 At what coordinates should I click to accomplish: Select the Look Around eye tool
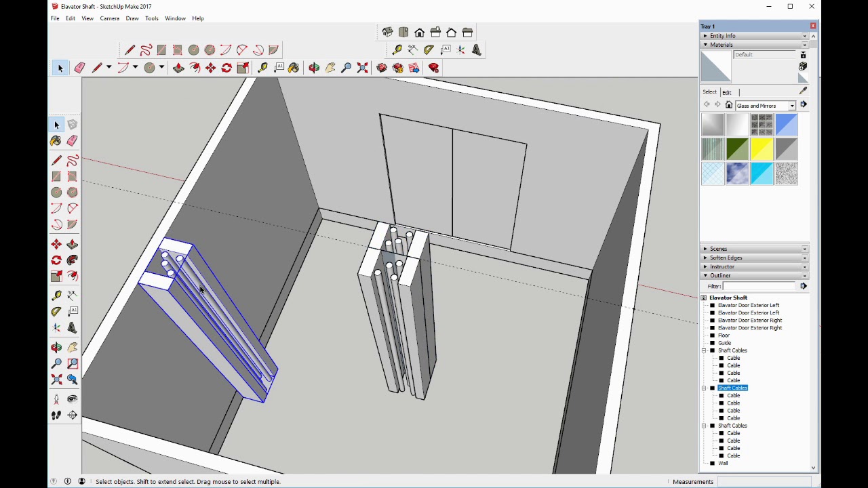[73, 399]
